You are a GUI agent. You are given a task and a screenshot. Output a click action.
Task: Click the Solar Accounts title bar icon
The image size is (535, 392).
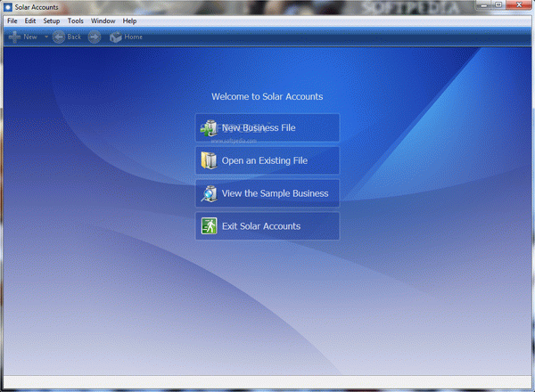pyautogui.click(x=8, y=7)
